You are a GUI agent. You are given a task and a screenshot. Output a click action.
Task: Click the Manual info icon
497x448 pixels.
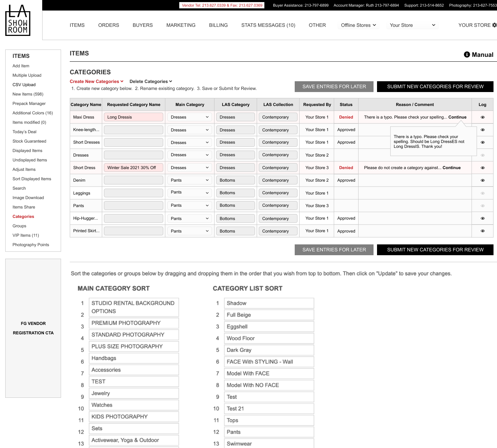point(467,54)
